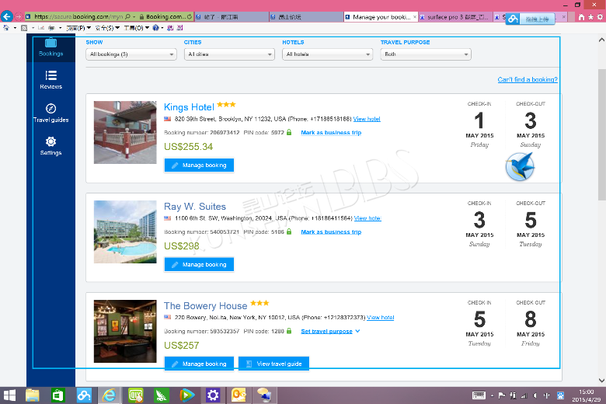The height and width of the screenshot is (404, 606).
Task: Refresh the page from the address bar
Action: point(189,17)
